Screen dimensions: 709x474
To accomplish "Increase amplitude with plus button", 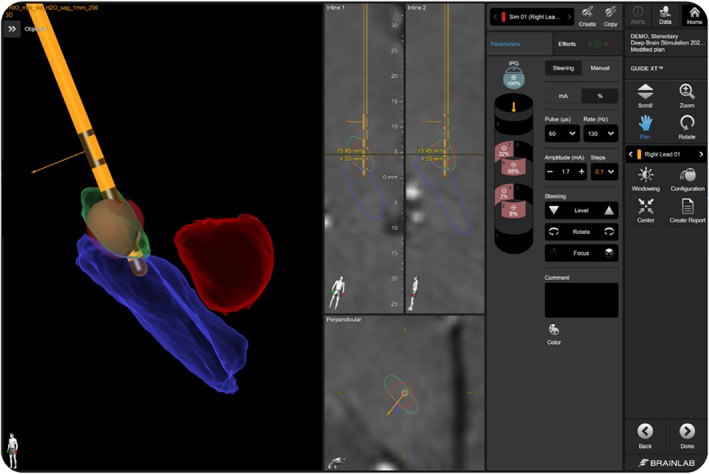I will [581, 172].
